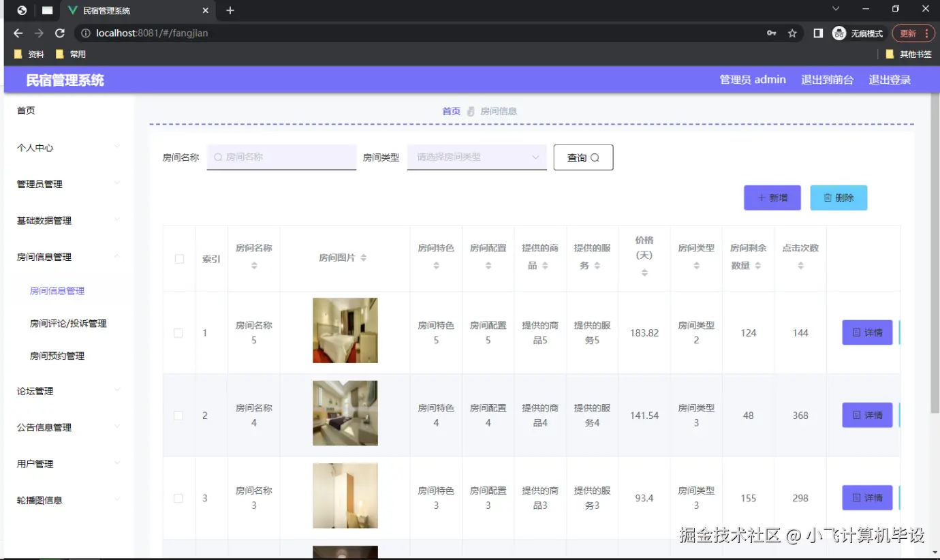Click the 首页 breadcrumb link
The image size is (940, 560).
(451, 111)
